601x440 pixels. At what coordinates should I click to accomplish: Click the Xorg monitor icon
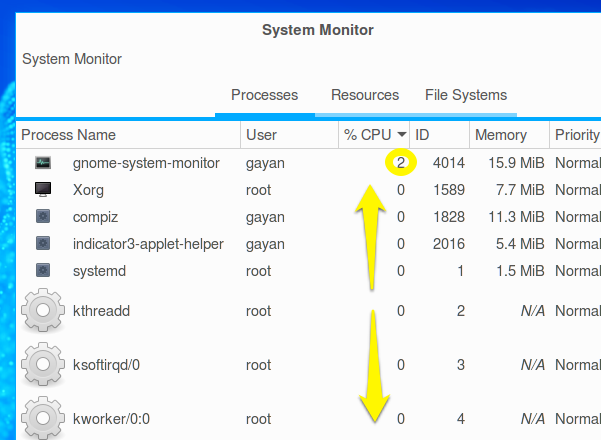point(43,190)
